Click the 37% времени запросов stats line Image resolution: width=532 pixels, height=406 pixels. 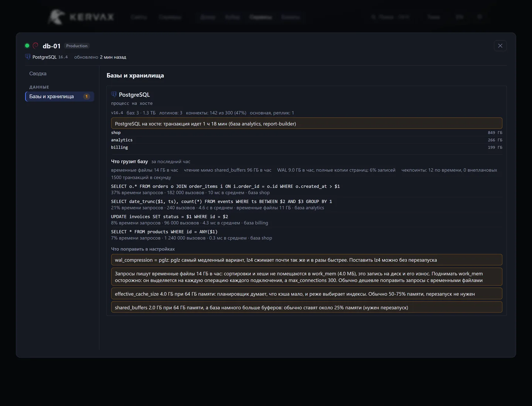coord(190,193)
